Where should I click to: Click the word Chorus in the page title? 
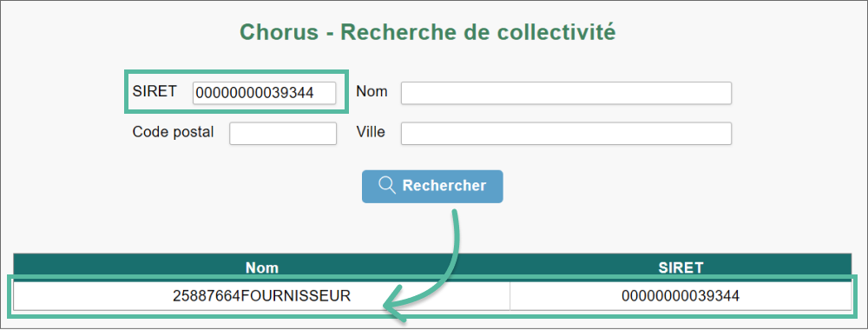[279, 32]
